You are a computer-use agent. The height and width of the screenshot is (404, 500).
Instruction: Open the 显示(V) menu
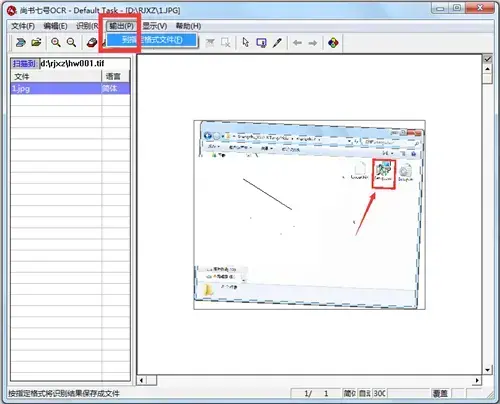click(x=155, y=26)
